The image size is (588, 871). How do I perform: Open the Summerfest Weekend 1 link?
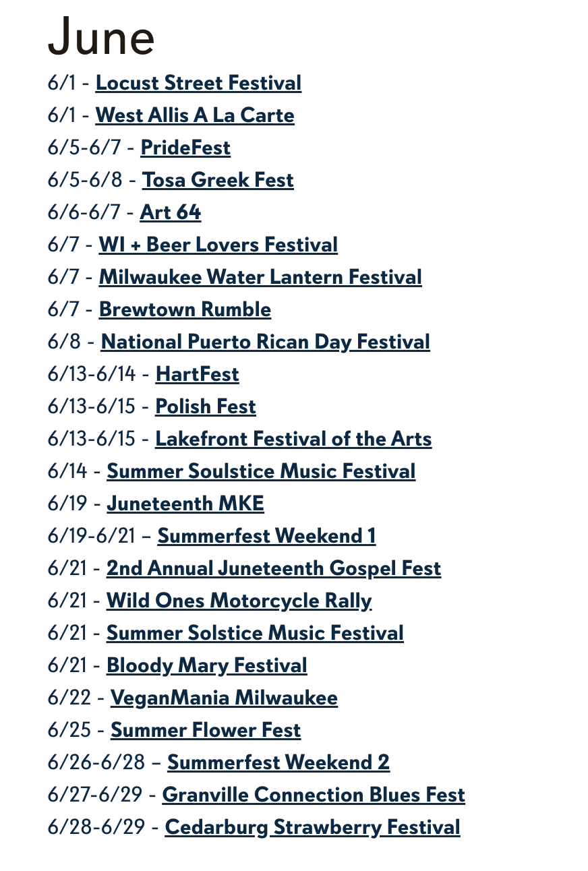[x=267, y=537]
